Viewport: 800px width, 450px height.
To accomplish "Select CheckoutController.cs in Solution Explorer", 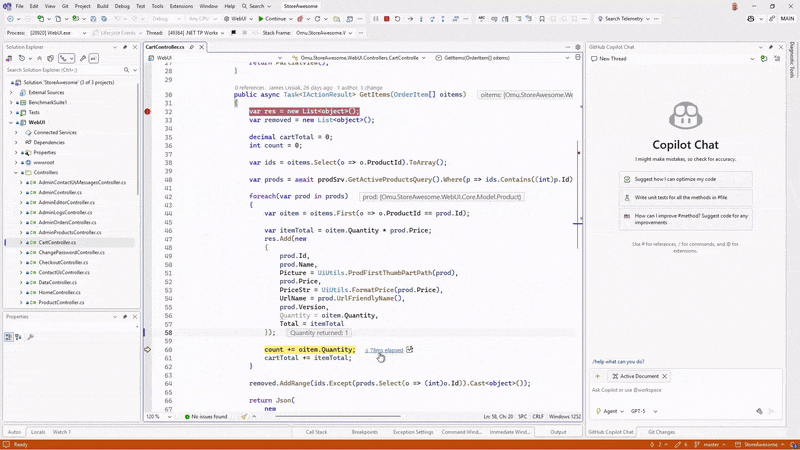I will click(65, 262).
